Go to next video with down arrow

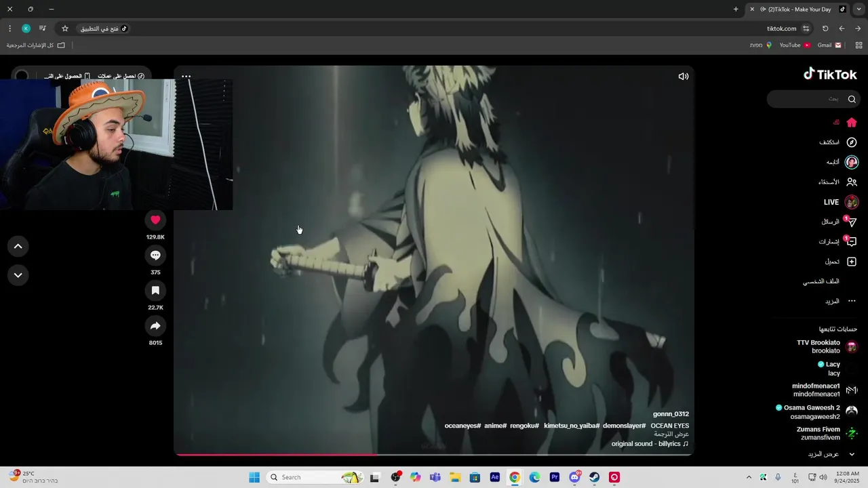pos(18,275)
